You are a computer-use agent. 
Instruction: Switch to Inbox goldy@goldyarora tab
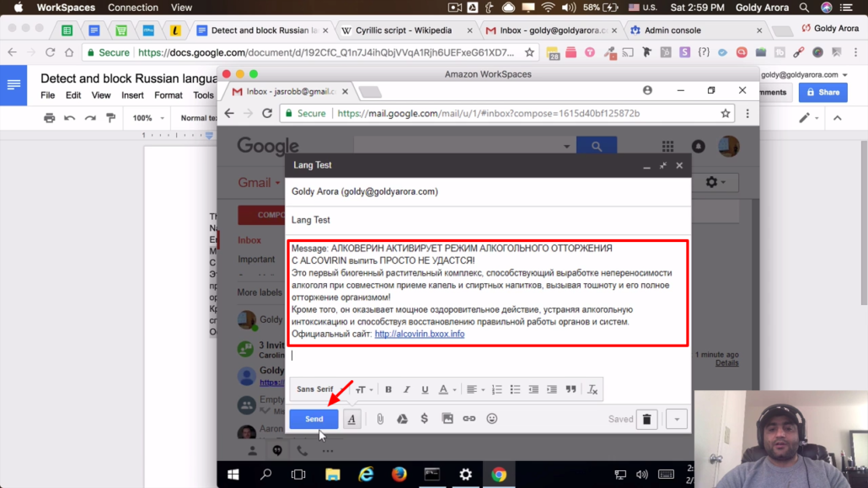click(551, 30)
